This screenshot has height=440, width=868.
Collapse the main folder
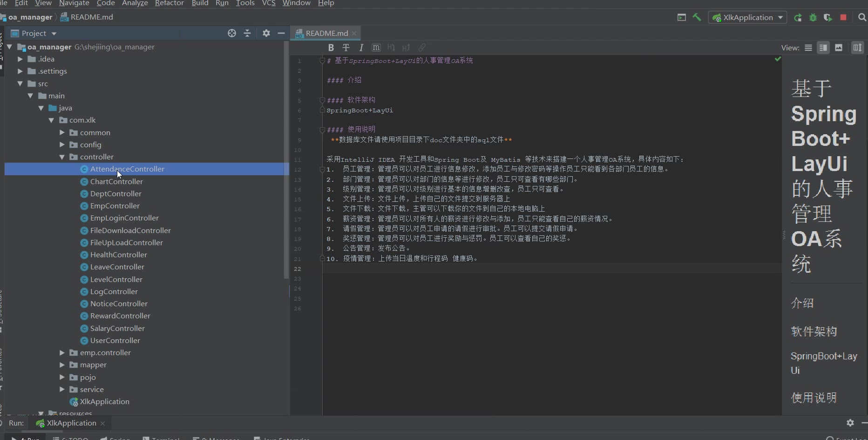point(30,96)
